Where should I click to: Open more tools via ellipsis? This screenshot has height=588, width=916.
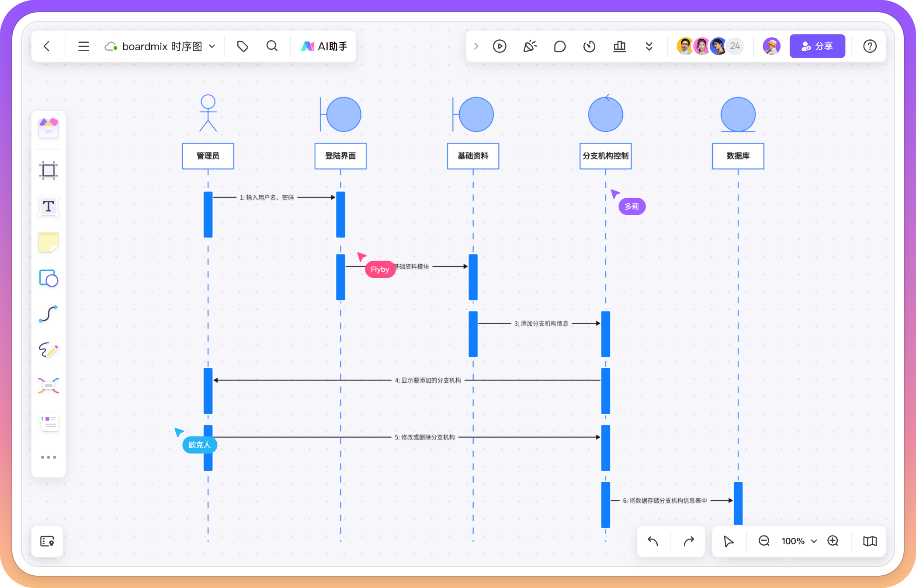pos(49,457)
